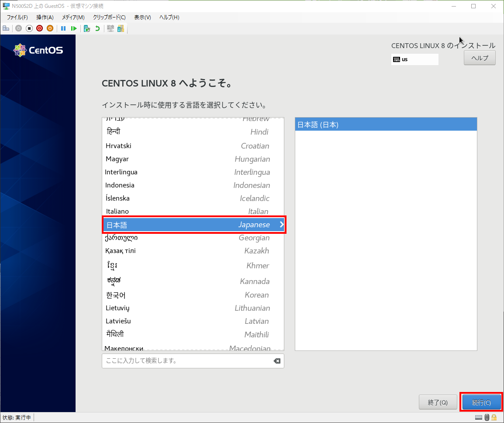
Task: Click the ヘルプ button at the top right
Action: tap(480, 57)
